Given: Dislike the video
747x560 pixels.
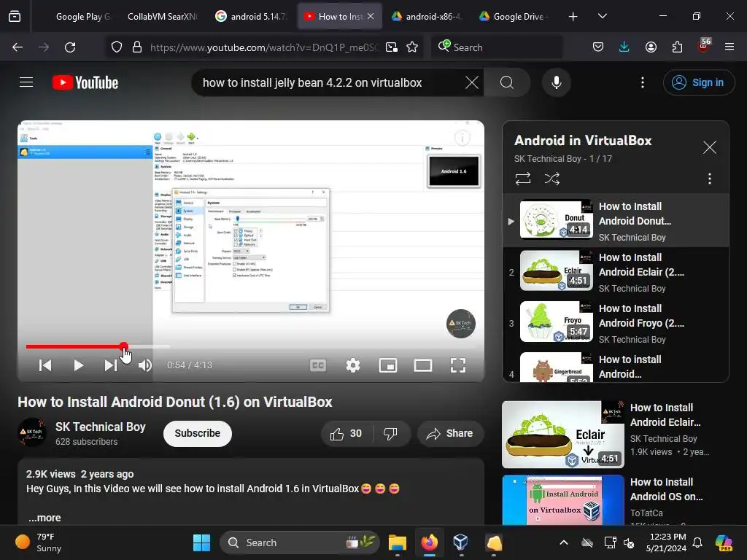Looking at the screenshot, I should click(390, 433).
